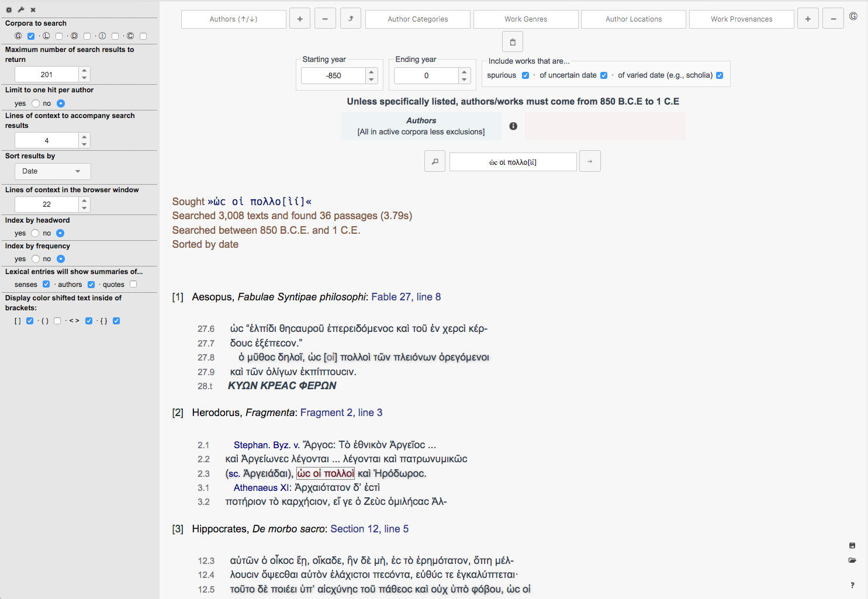Enable the Latin (L) corpus checkbox
Screen dimensions: 868x599
pyautogui.click(x=59, y=36)
